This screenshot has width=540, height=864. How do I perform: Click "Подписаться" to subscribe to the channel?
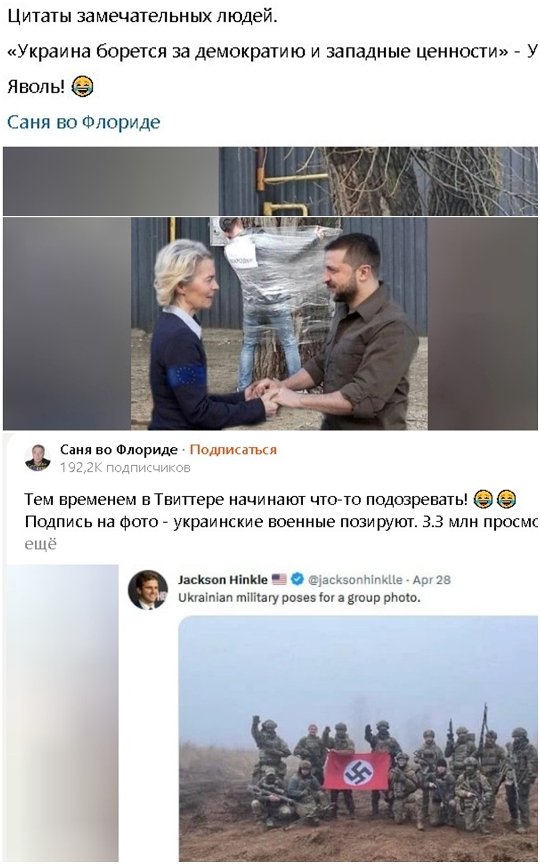point(233,450)
